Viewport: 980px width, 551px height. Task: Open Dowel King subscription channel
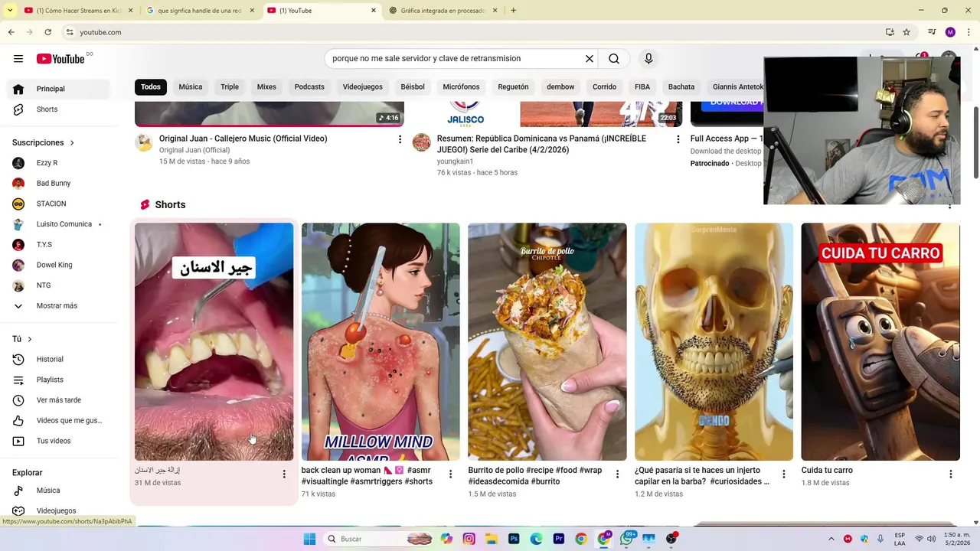(60, 266)
